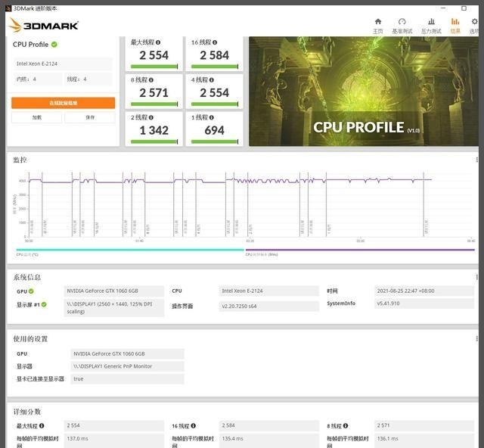Image resolution: width=484 pixels, height=448 pixels.
Task: Click the 'true' value field
Action: (x=127, y=379)
